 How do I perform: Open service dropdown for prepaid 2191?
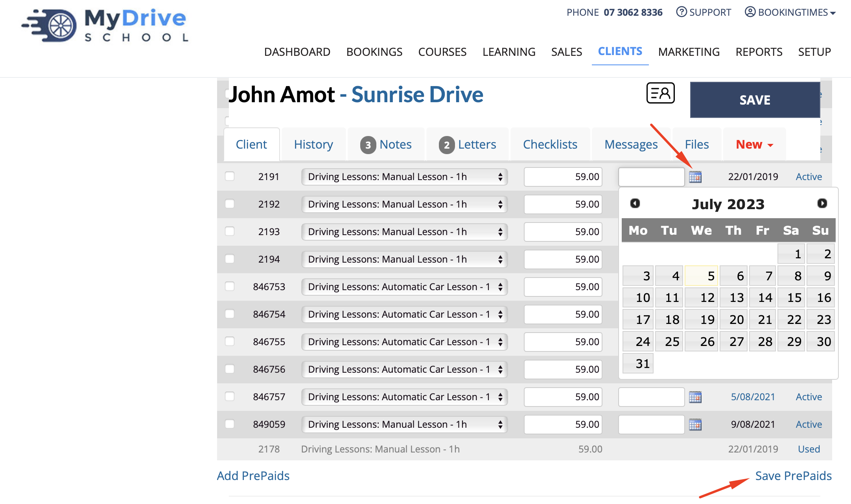pyautogui.click(x=404, y=177)
